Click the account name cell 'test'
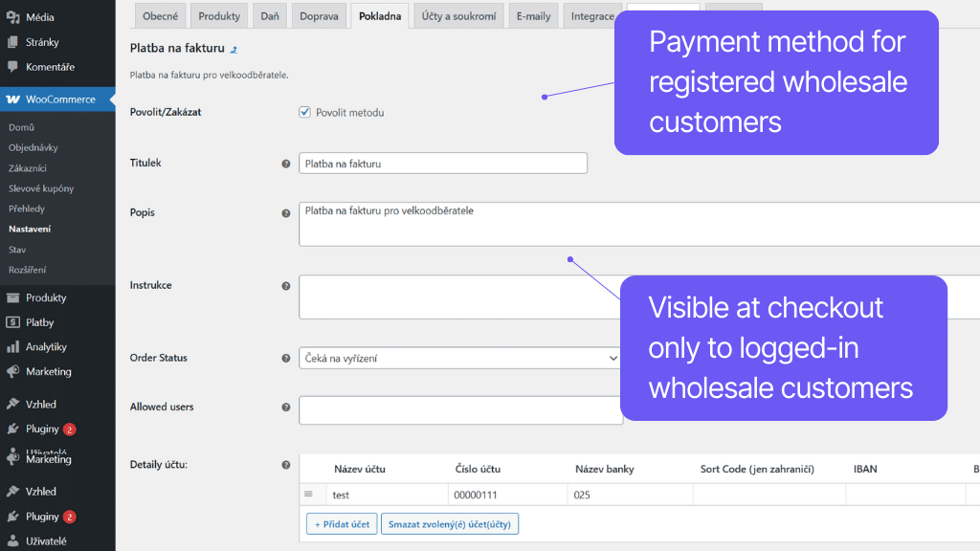The height and width of the screenshot is (551, 980). click(387, 495)
